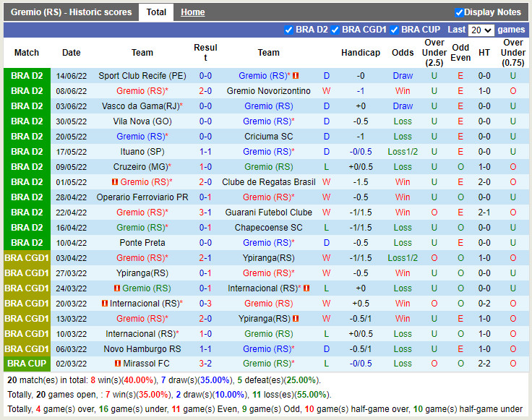The width and height of the screenshot is (532, 420).
Task: Click red card icon before Internacional on 20/03/22 row
Action: pos(104,304)
